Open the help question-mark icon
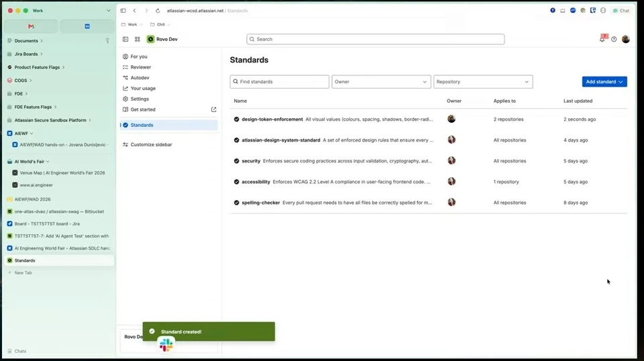Image resolution: width=644 pixels, height=361 pixels. [x=614, y=39]
